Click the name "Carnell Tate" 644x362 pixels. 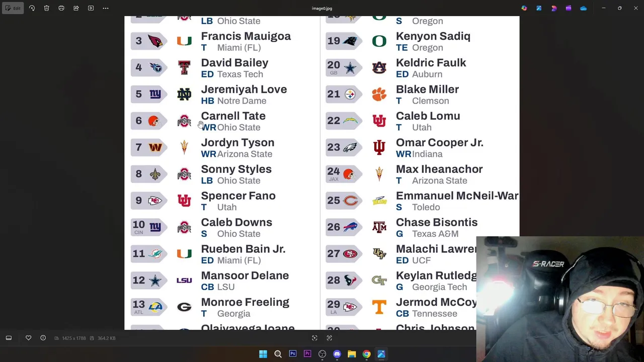point(233,116)
